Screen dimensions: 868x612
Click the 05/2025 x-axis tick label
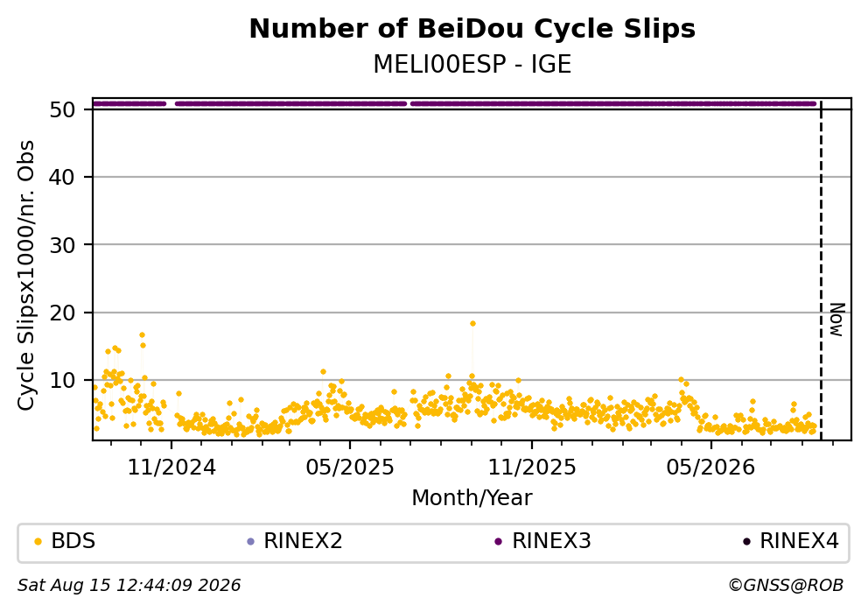(350, 468)
